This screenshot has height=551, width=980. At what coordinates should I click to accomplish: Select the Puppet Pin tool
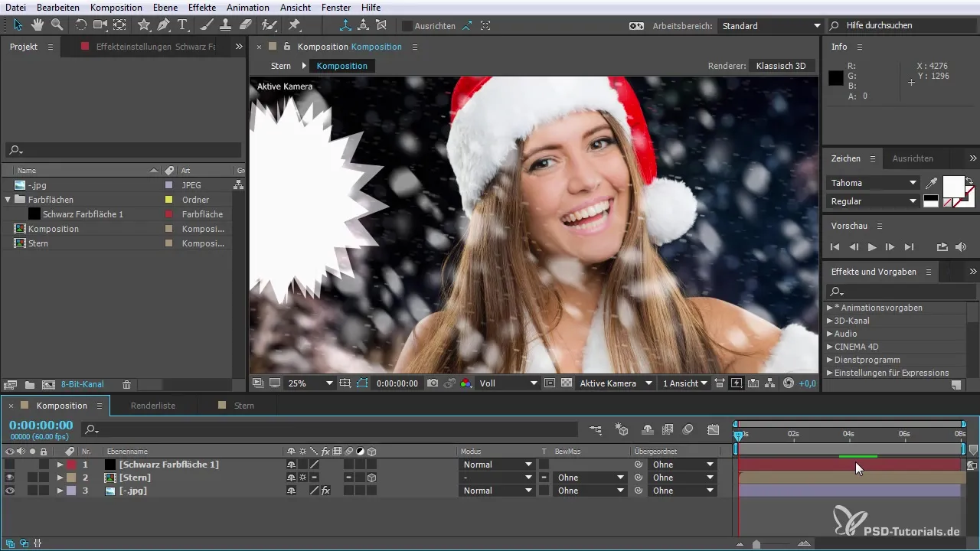(294, 24)
